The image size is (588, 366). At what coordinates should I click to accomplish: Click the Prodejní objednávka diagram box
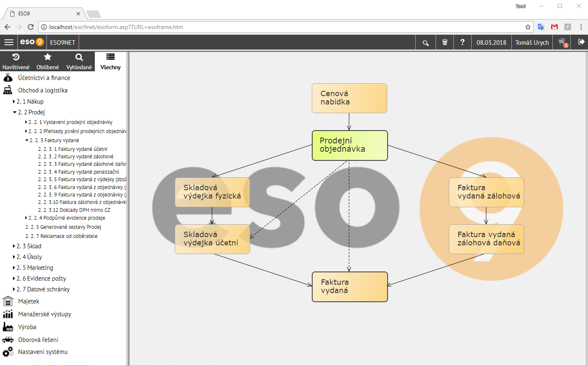pos(350,145)
